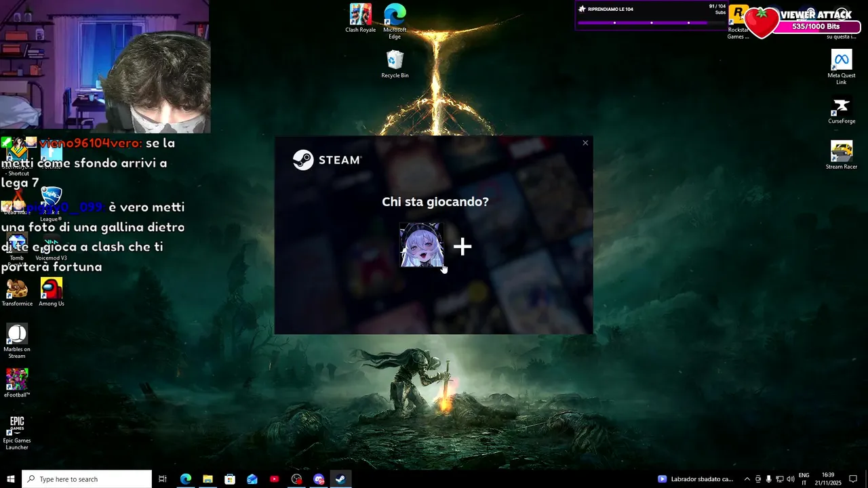868x488 pixels.
Task: Open Rockstar Games launcher shortcut
Action: pyautogui.click(x=738, y=22)
